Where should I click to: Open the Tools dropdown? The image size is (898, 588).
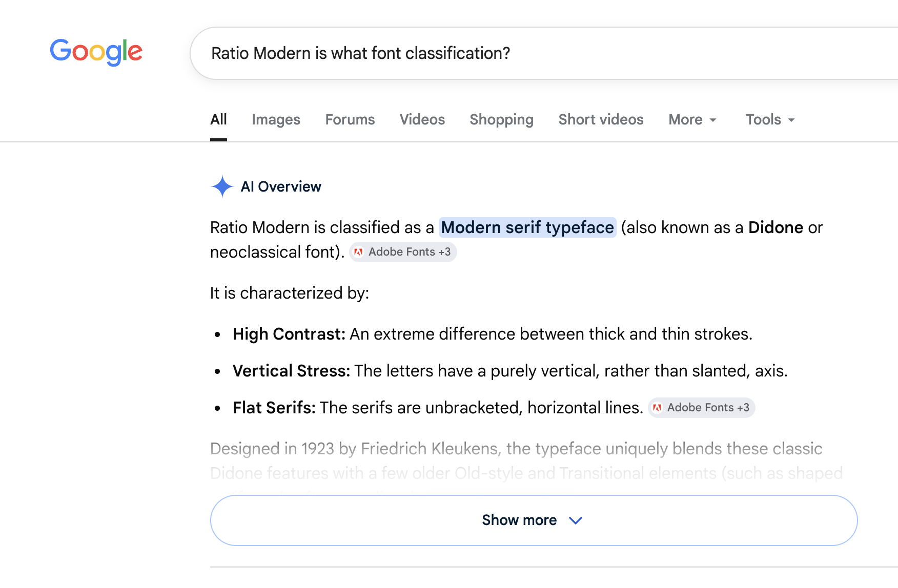coord(770,120)
